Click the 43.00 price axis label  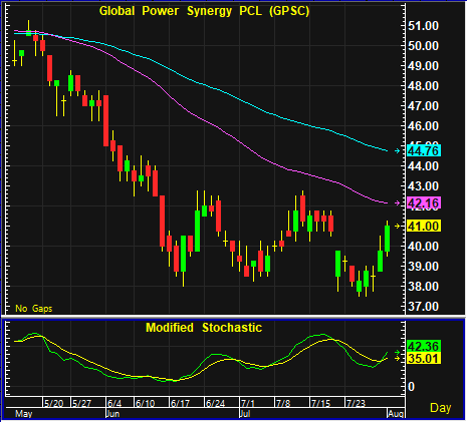point(423,186)
